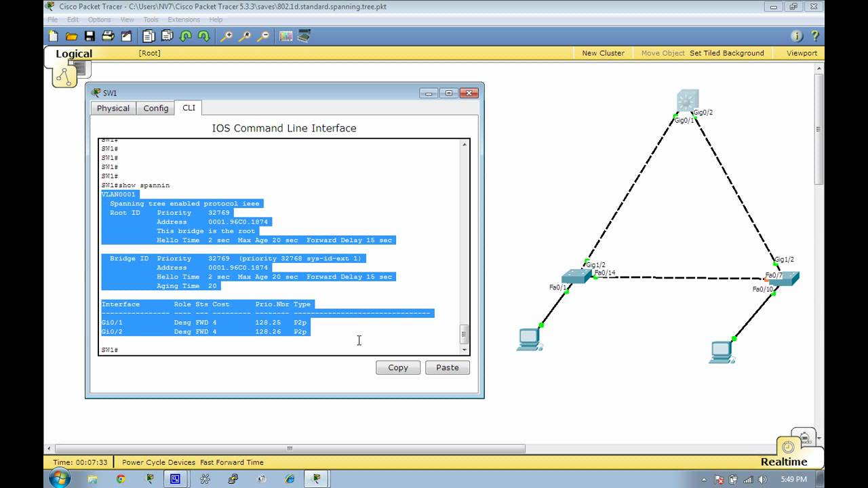Open the Help menu

click(x=216, y=20)
